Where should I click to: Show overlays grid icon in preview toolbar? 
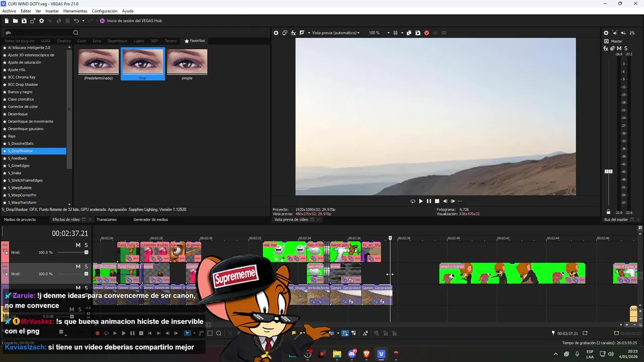point(395,33)
